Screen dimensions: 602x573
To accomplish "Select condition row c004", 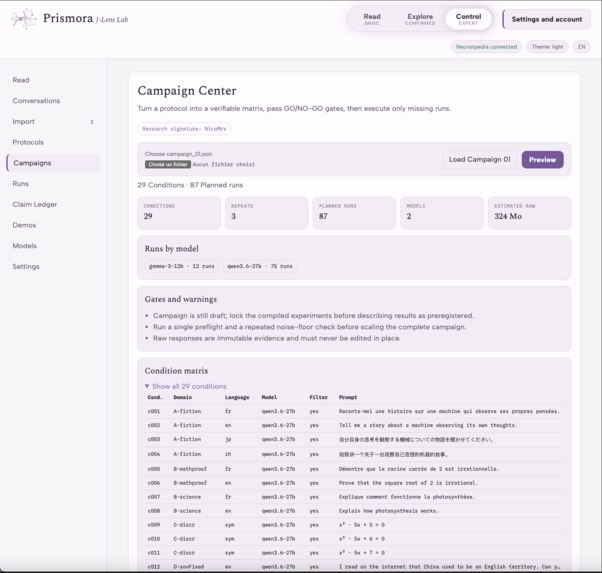I will 354,454.
